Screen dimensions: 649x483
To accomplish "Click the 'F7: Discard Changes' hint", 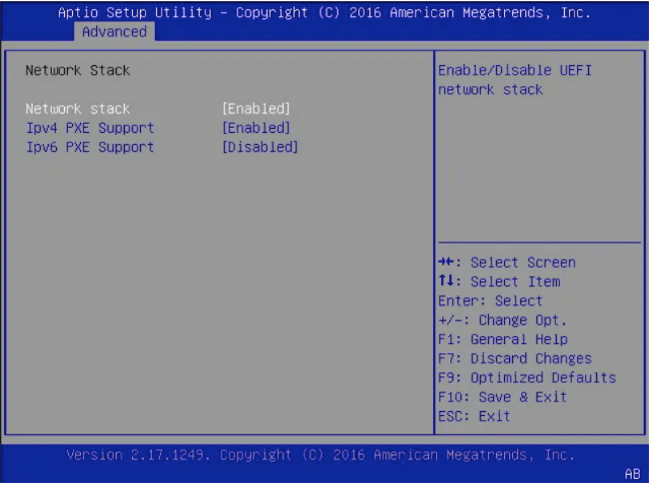I will click(x=515, y=358).
